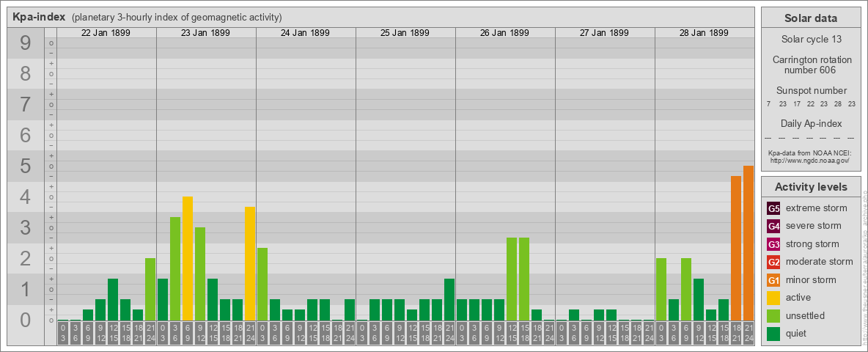The width and height of the screenshot is (868, 352).
Task: Select the light green unsettled legend swatch
Action: pyautogui.click(x=773, y=315)
